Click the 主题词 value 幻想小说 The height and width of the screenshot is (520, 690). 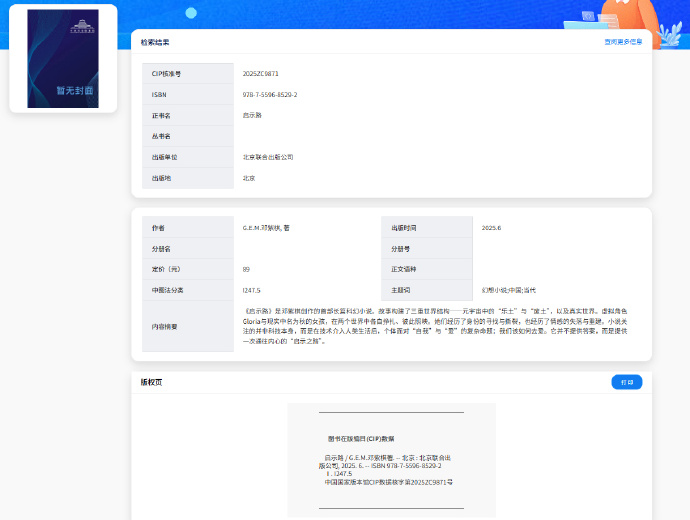tap(495, 290)
